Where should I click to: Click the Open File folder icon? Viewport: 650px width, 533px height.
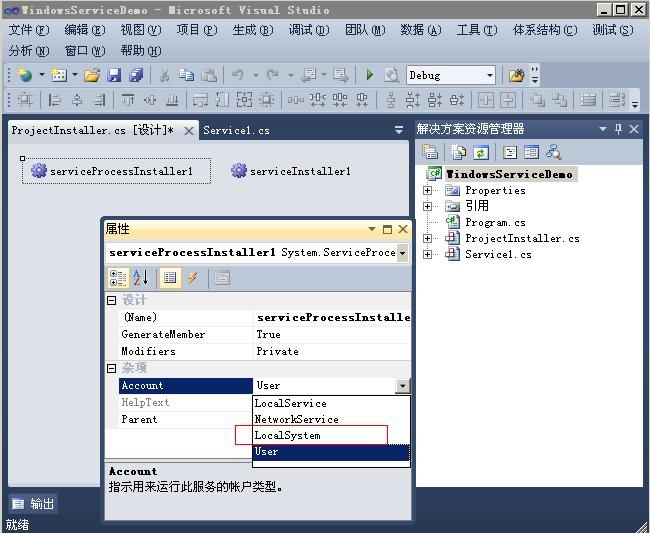(92, 75)
